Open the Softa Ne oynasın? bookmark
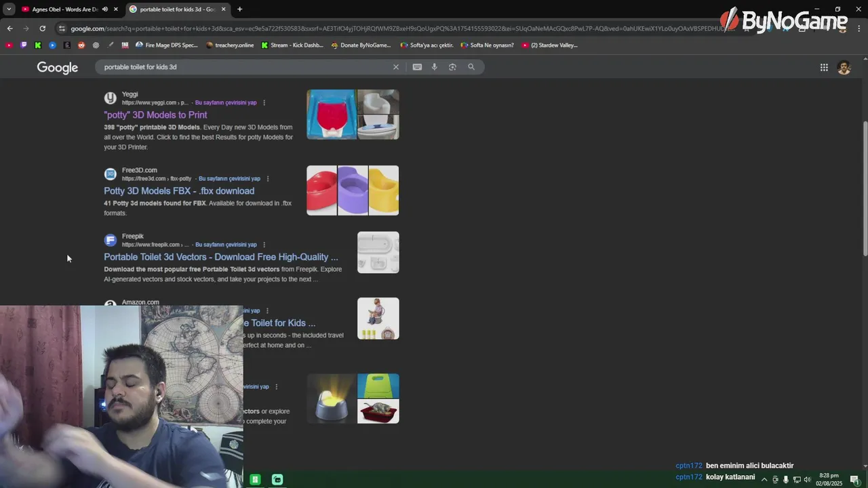The width and height of the screenshot is (868, 488). coord(487,45)
